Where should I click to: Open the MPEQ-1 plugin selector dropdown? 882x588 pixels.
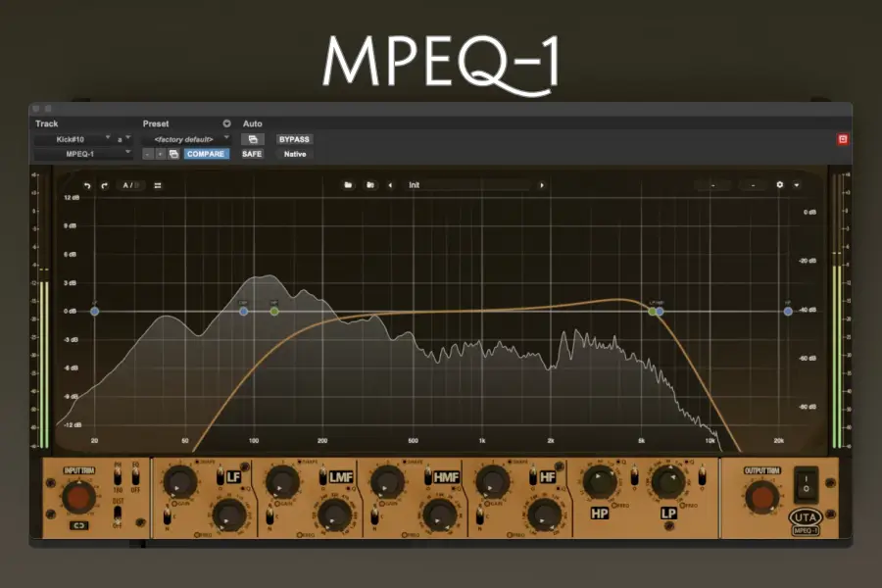pyautogui.click(x=83, y=154)
